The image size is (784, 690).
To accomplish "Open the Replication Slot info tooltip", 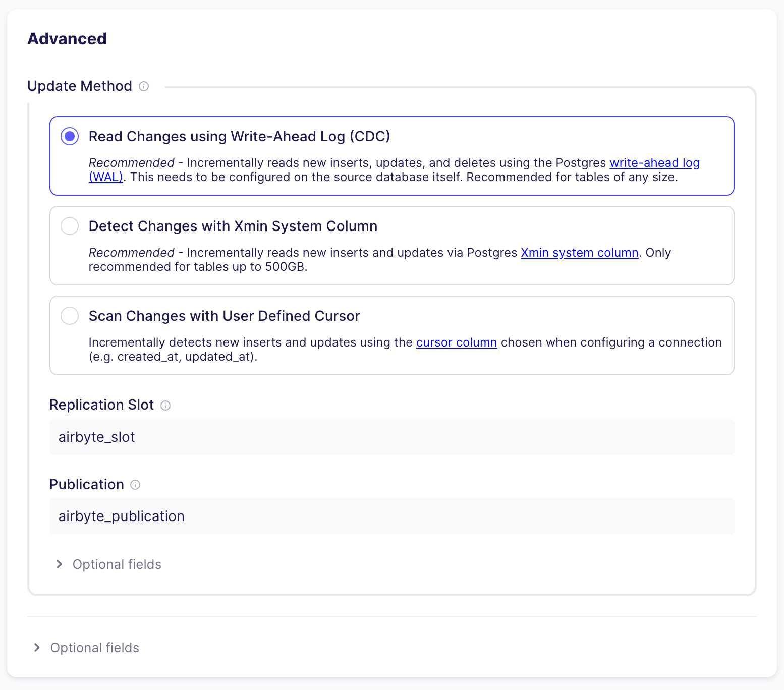I will 165,405.
